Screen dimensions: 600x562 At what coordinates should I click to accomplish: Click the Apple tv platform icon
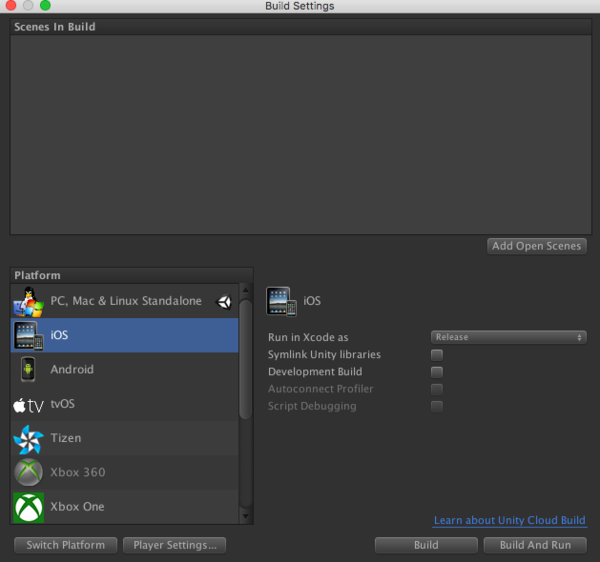point(28,405)
